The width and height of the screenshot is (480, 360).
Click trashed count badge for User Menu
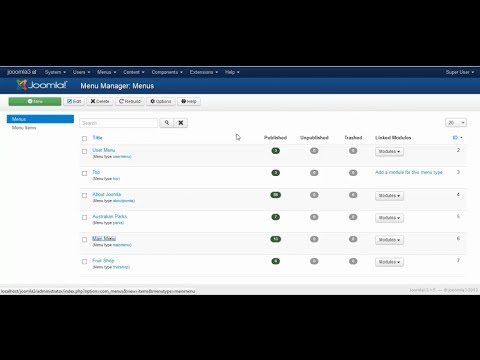tap(353, 151)
